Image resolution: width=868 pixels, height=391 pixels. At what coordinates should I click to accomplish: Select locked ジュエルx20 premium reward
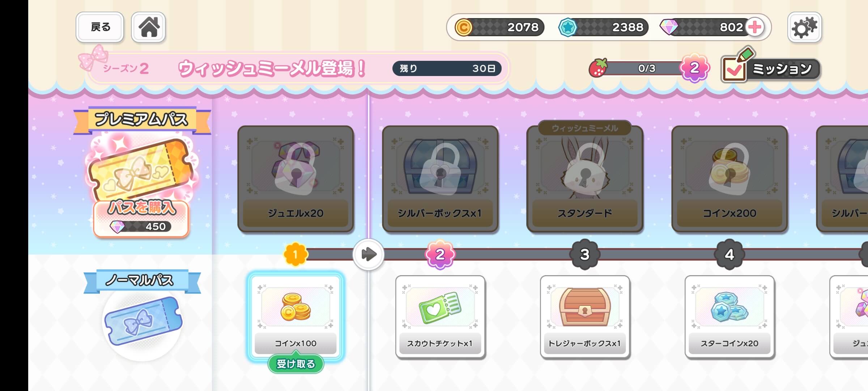[x=295, y=179]
